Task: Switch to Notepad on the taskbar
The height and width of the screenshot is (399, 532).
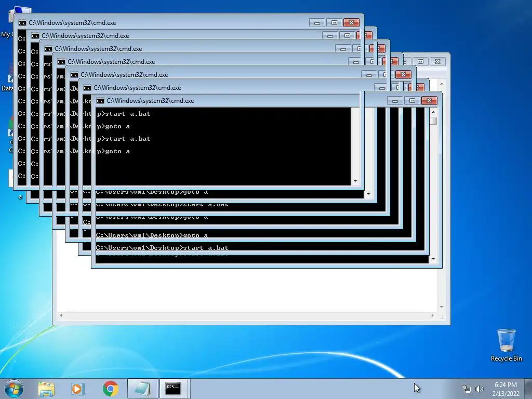Action: pyautogui.click(x=143, y=389)
